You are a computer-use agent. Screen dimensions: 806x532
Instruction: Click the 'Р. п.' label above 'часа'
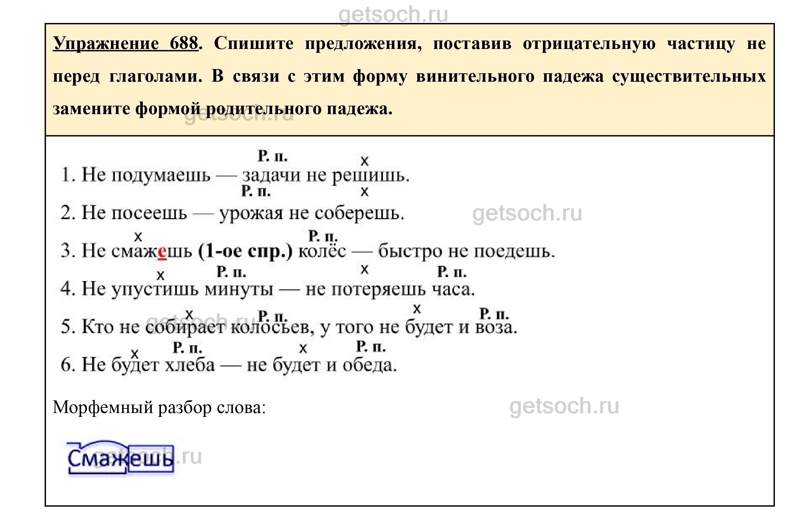[452, 272]
